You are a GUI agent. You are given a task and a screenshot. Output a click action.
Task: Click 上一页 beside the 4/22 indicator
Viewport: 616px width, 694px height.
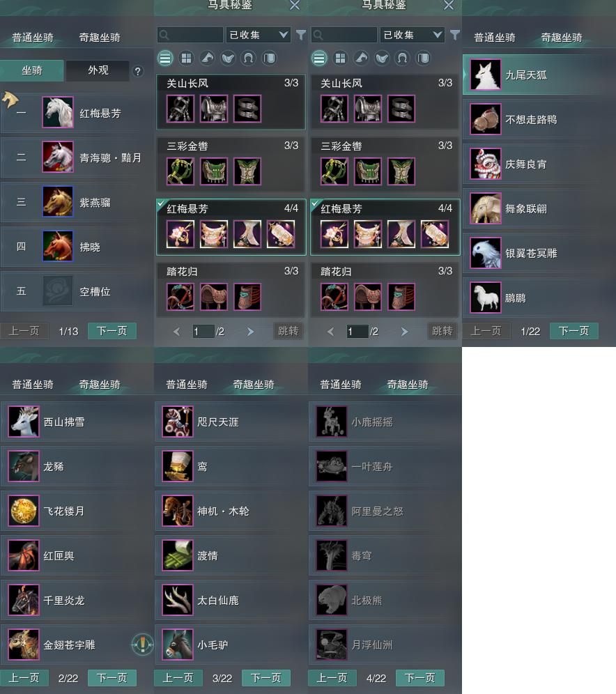[x=332, y=677]
